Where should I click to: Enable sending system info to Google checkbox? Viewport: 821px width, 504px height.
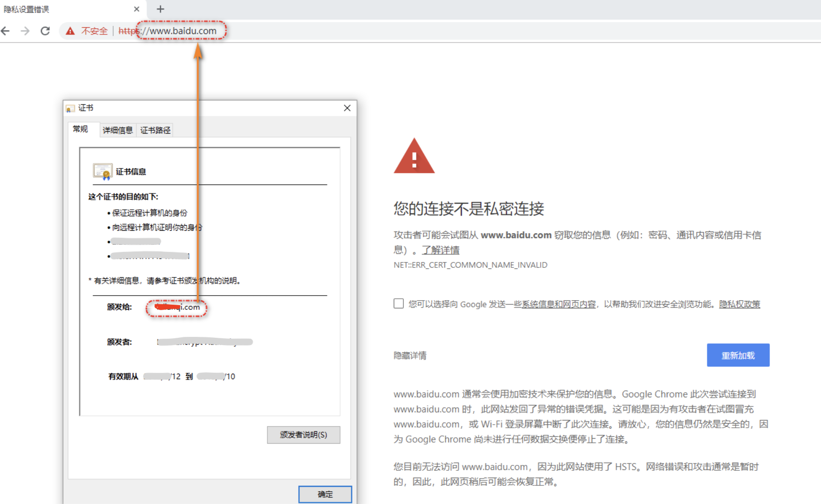pos(399,304)
